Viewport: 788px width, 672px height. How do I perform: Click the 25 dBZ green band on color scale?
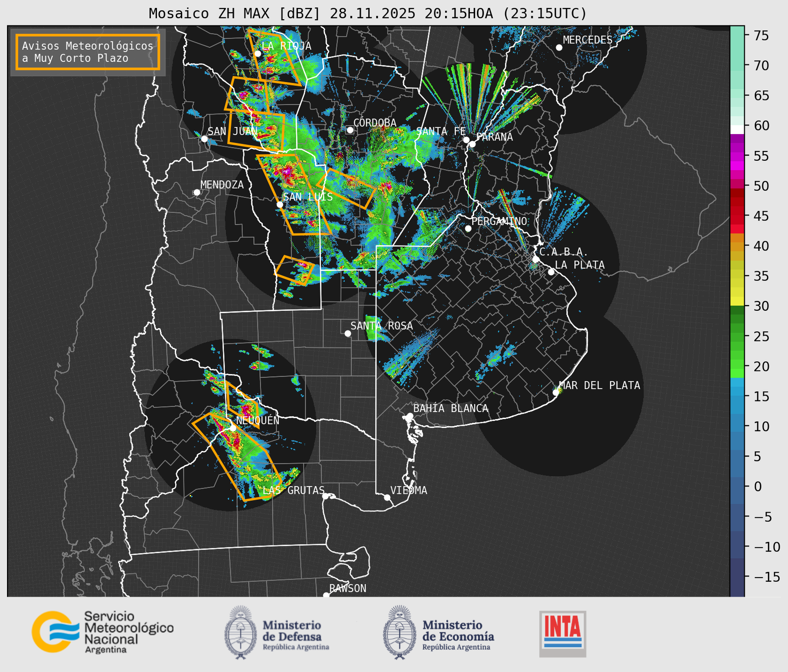(x=737, y=336)
